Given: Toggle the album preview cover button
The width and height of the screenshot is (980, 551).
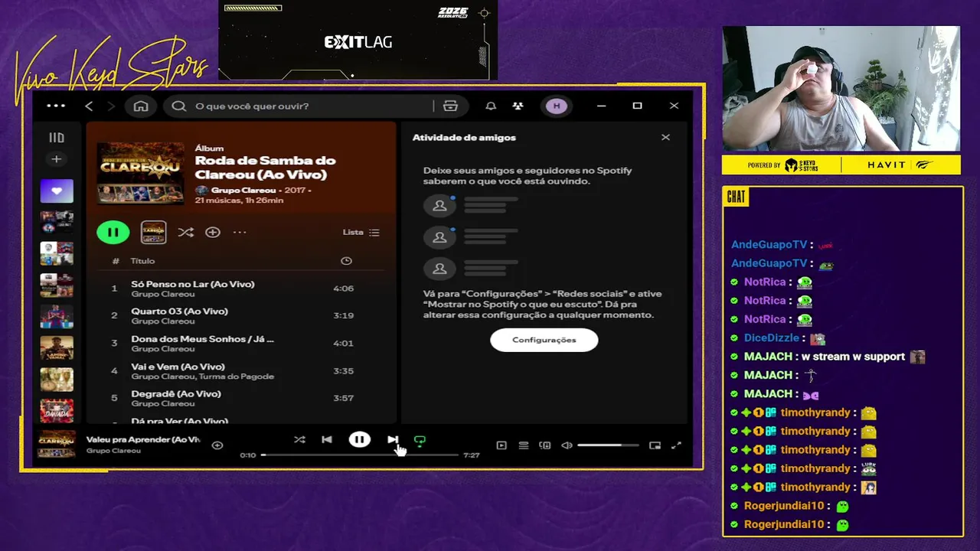Looking at the screenshot, I should [153, 232].
